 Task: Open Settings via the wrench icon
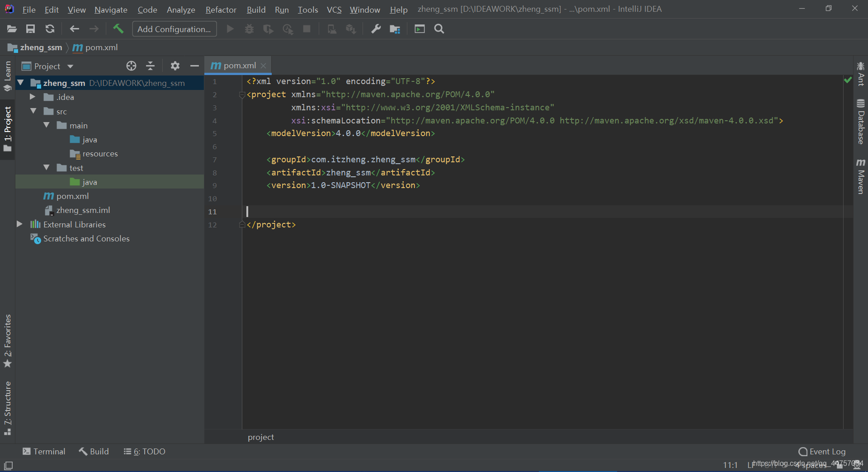coord(376,29)
